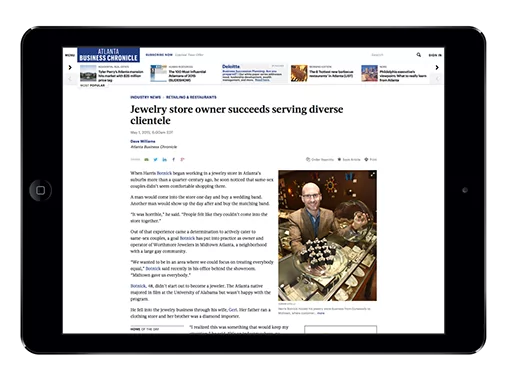Click author Dave Williams' name
Screen dimensions: 510x371
tap(143, 141)
